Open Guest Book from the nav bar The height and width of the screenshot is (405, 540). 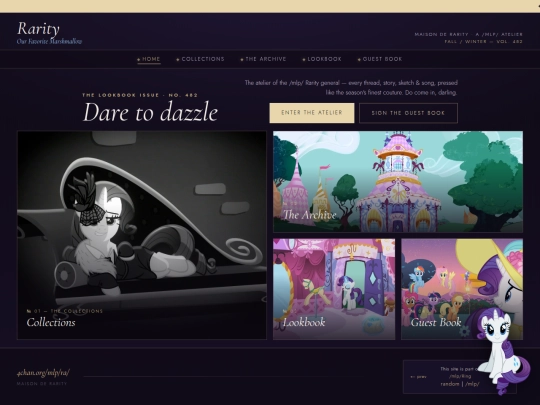pyautogui.click(x=380, y=59)
